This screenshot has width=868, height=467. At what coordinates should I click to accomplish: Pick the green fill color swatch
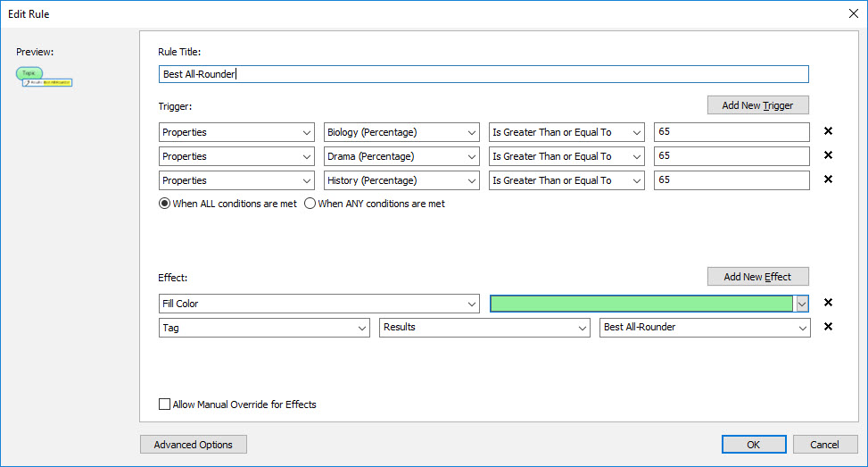click(641, 304)
